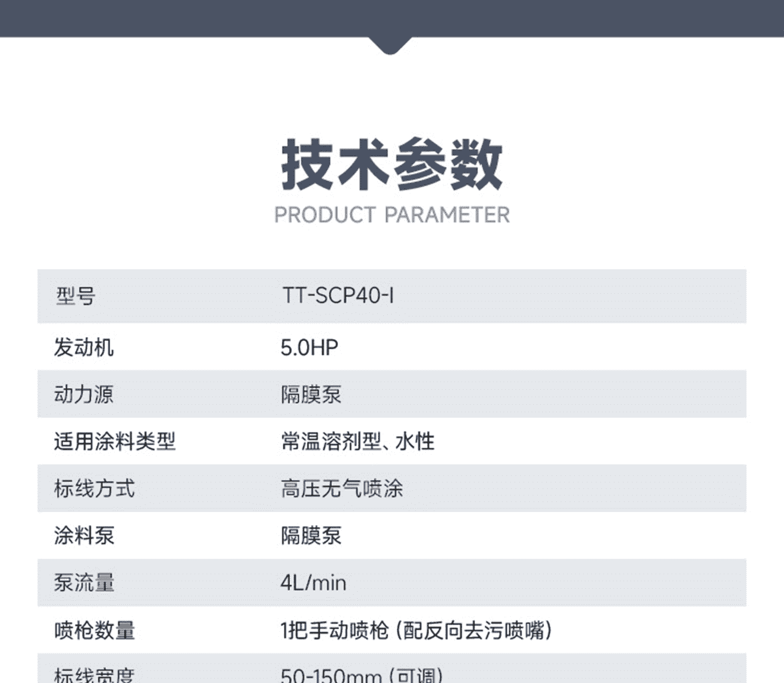The height and width of the screenshot is (683, 784).
Task: Select the 涂料泵 row label
Action: pyautogui.click(x=84, y=536)
